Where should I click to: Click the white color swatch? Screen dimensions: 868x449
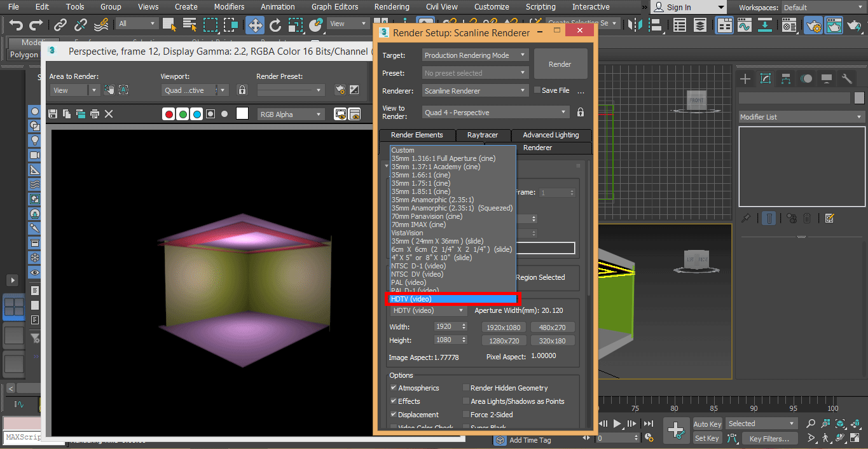(242, 114)
